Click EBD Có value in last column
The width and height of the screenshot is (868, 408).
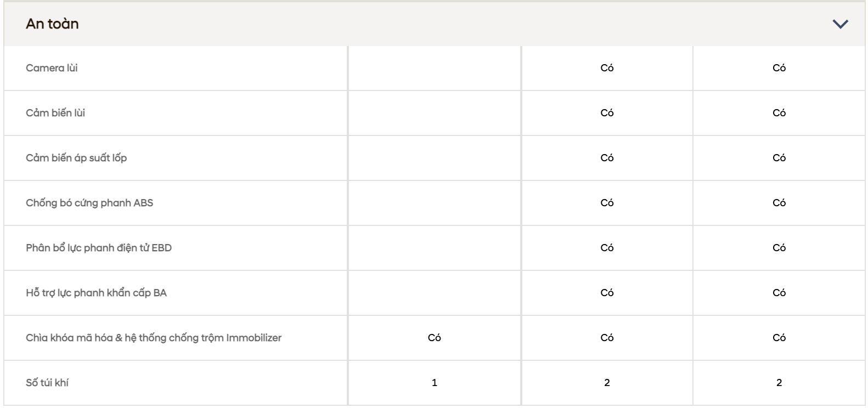click(x=779, y=248)
